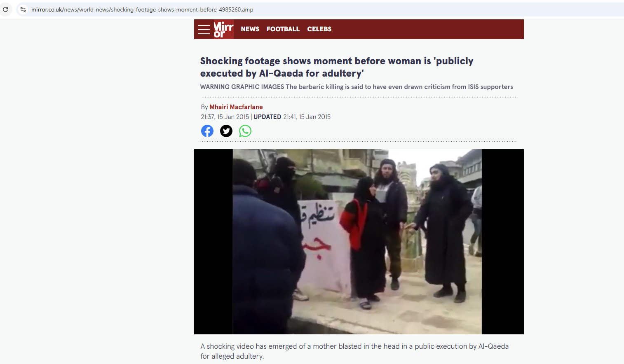Click the 'By' byline label
This screenshot has width=624, height=364.
[204, 107]
